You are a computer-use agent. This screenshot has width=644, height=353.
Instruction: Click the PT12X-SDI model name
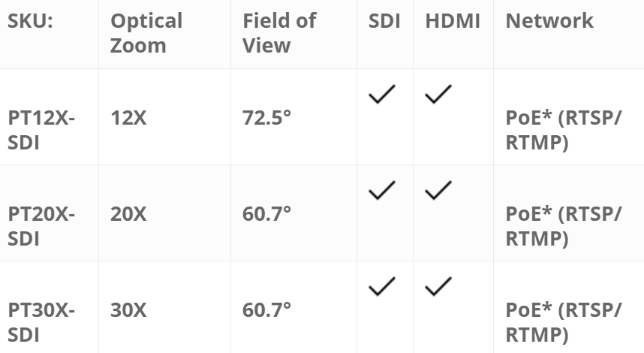point(41,129)
